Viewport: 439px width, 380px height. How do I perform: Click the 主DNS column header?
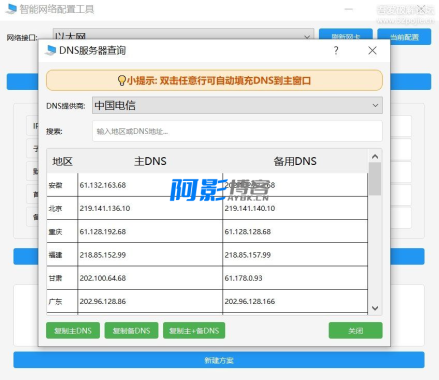click(x=150, y=161)
